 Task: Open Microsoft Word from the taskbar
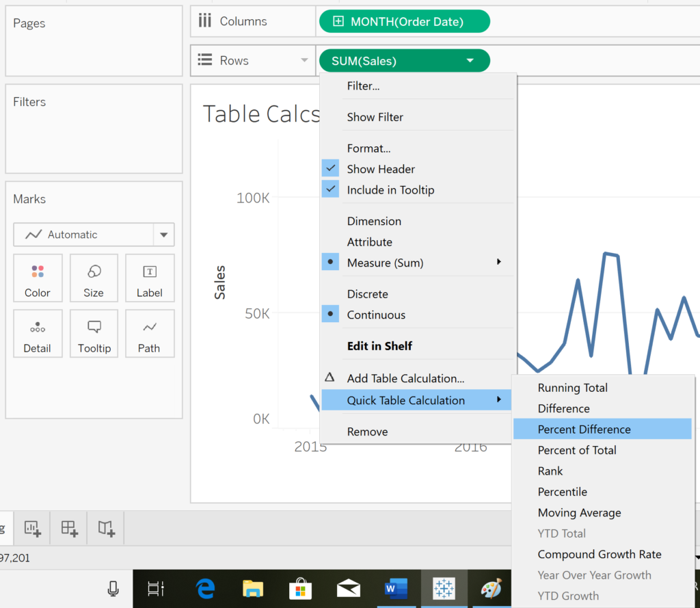396,588
